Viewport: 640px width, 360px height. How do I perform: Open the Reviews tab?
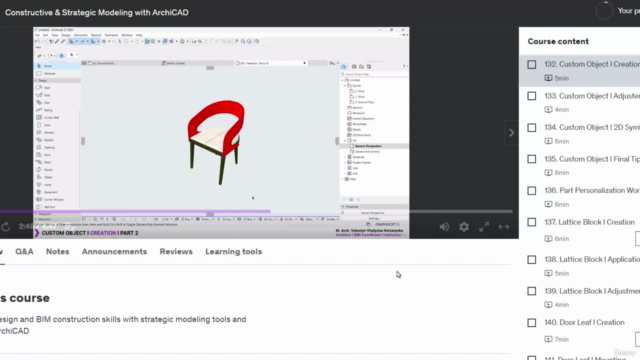tap(176, 252)
